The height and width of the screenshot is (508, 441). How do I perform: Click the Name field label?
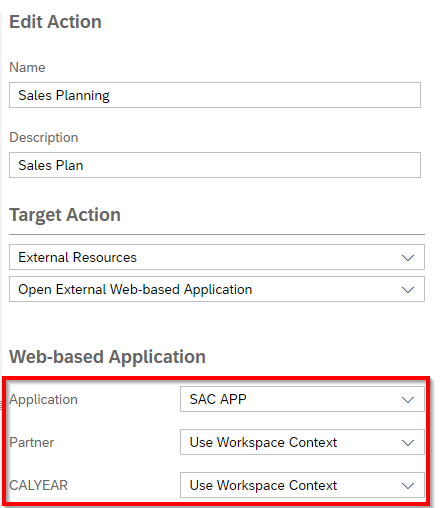click(x=27, y=67)
